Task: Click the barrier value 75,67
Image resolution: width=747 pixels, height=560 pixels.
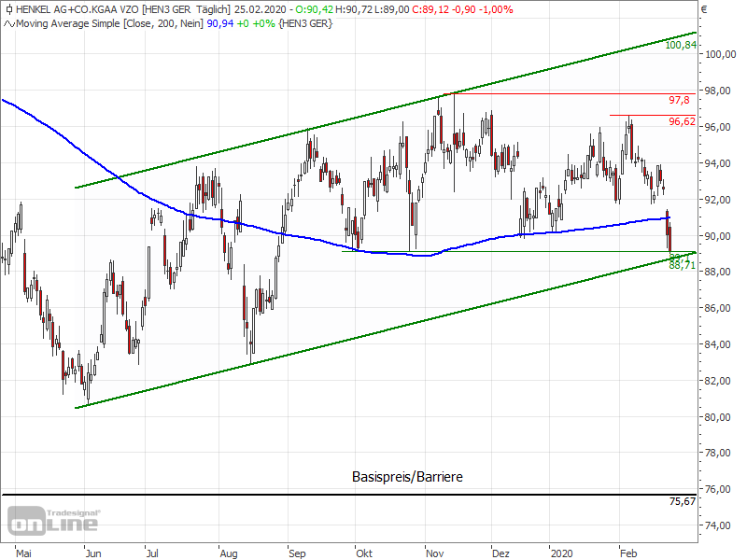Action: [x=683, y=501]
